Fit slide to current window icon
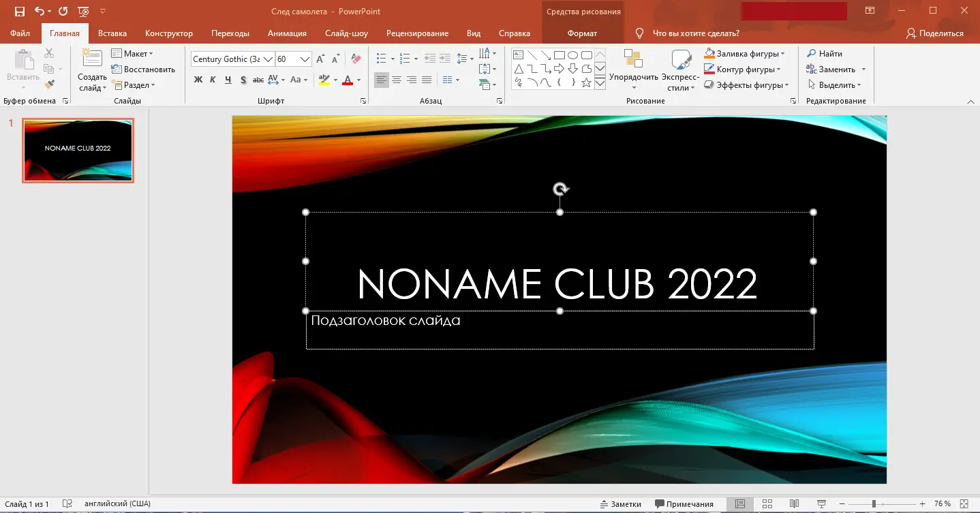The image size is (980, 513). [964, 504]
